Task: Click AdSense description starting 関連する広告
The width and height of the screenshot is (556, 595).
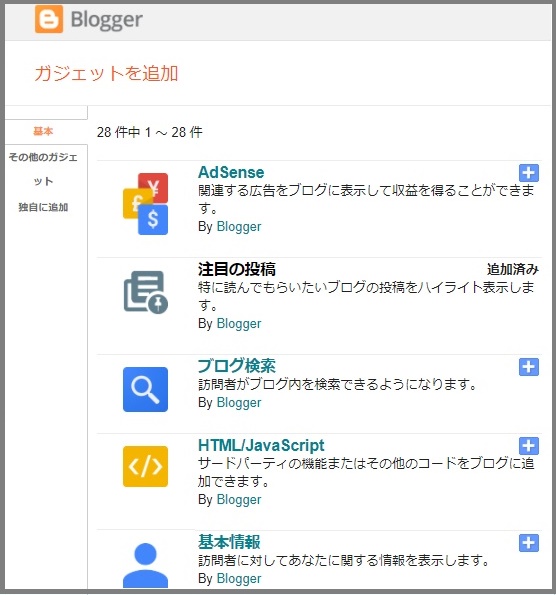Action: pos(366,199)
